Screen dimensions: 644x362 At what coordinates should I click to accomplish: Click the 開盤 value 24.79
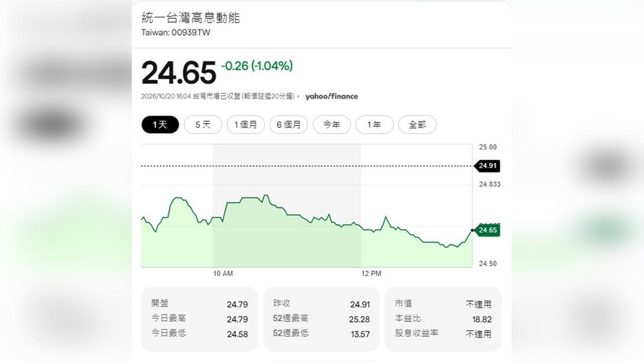(x=237, y=304)
